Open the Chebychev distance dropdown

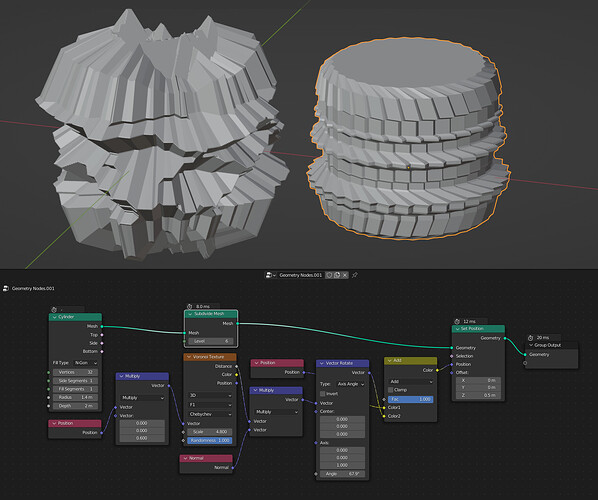coord(210,414)
